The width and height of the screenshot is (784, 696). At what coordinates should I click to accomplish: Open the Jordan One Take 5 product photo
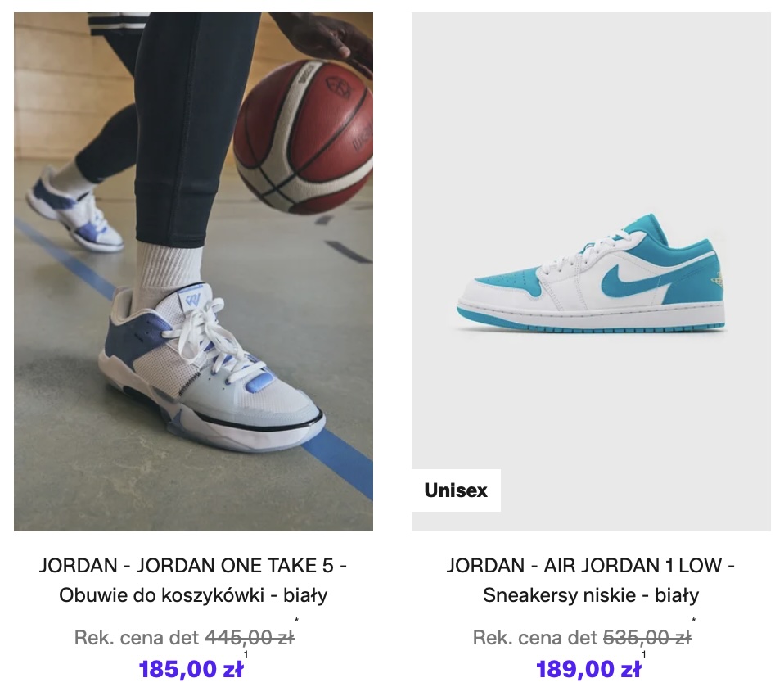[193, 272]
